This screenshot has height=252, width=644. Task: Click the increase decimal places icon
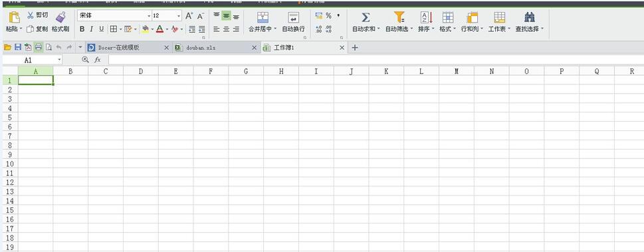point(319,29)
